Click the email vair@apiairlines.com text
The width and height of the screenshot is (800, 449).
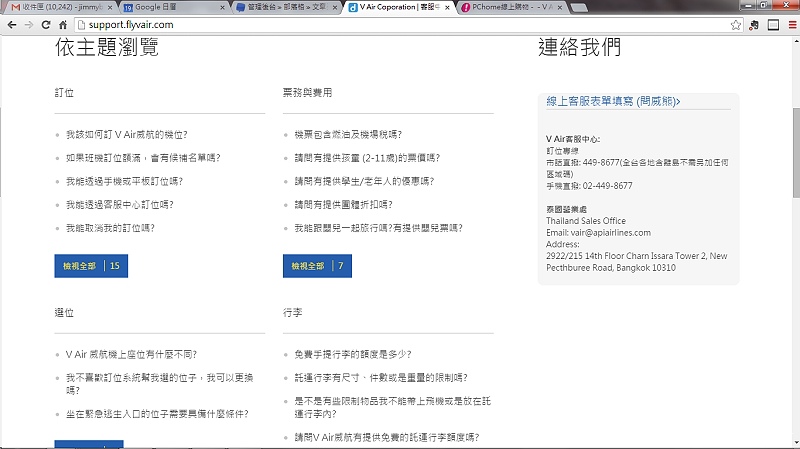611,233
